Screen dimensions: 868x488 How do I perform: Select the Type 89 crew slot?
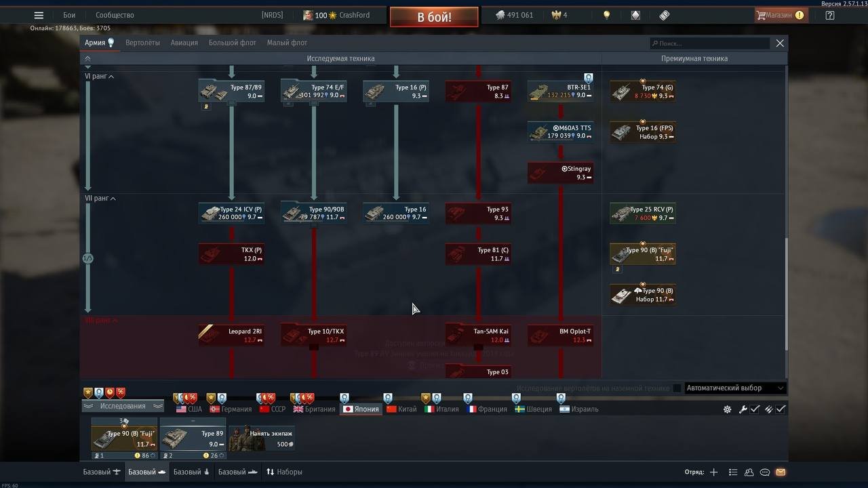point(193,439)
